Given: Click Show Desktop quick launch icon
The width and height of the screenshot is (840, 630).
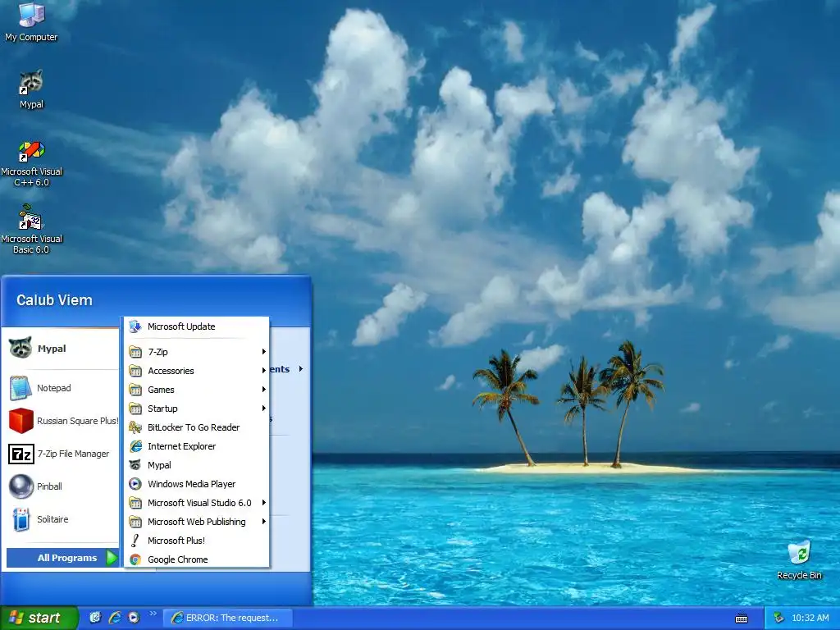Looking at the screenshot, I should click(95, 618).
